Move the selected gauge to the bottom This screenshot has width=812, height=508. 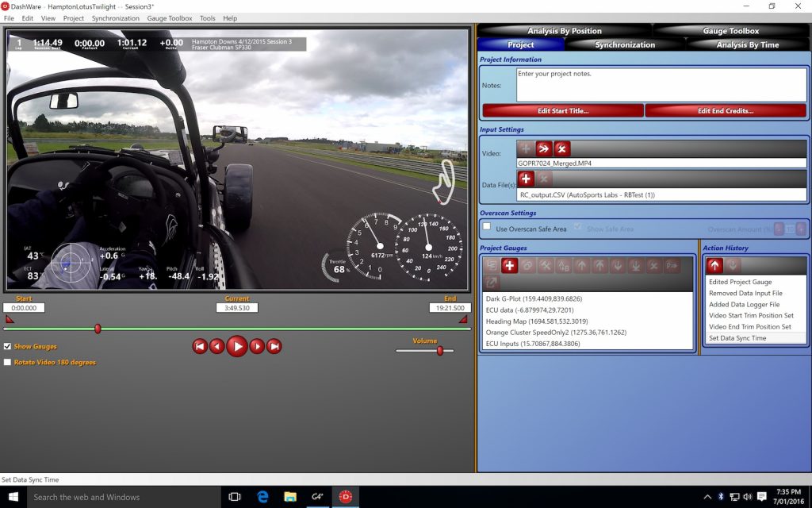[x=634, y=265]
